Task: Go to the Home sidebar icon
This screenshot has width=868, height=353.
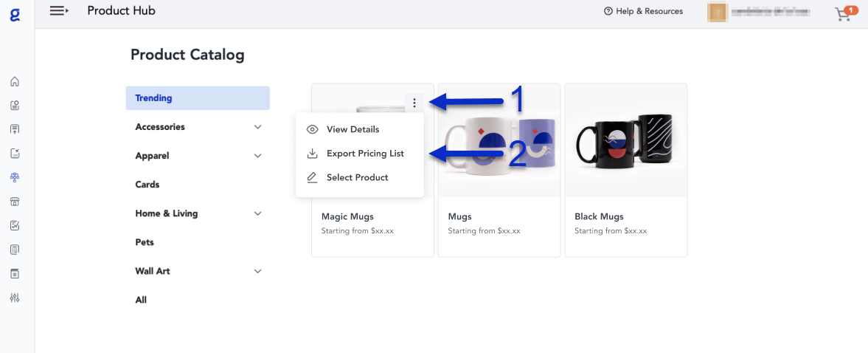Action: point(15,81)
